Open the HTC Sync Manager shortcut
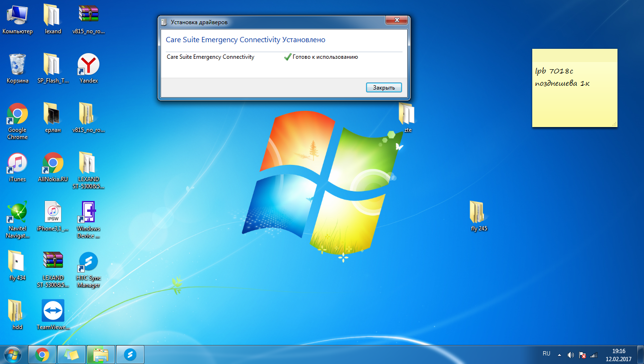 (89, 262)
